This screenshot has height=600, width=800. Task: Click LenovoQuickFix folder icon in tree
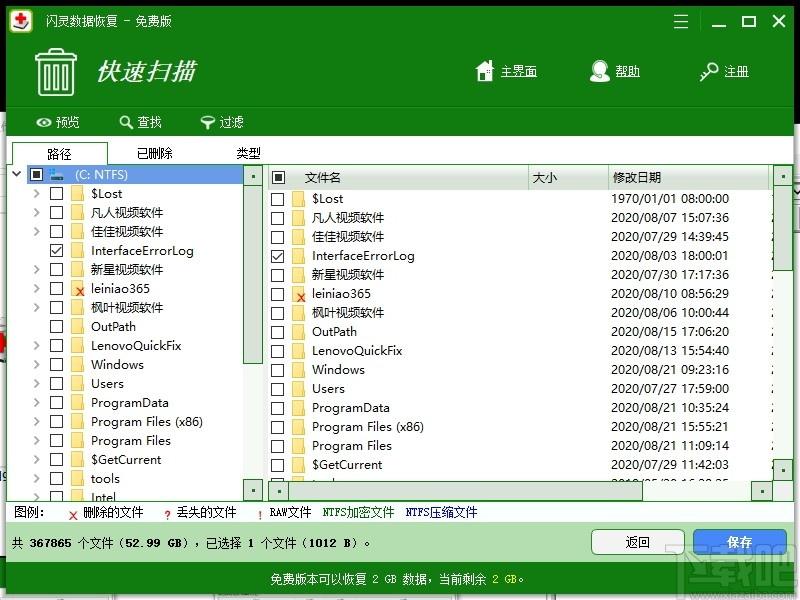(x=78, y=345)
